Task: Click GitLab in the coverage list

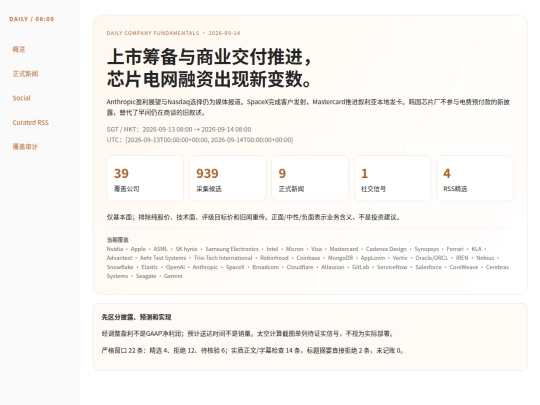Action: 360,267
